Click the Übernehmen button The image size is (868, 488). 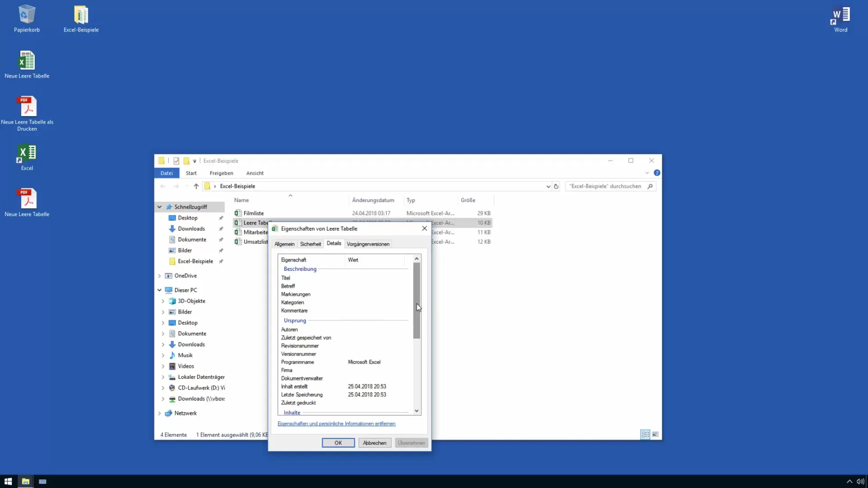(411, 443)
